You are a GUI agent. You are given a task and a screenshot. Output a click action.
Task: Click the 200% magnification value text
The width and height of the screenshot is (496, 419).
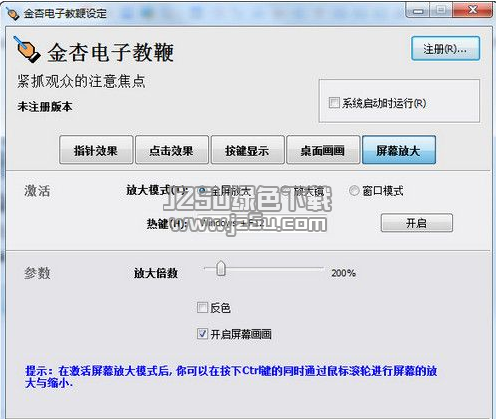[343, 273]
